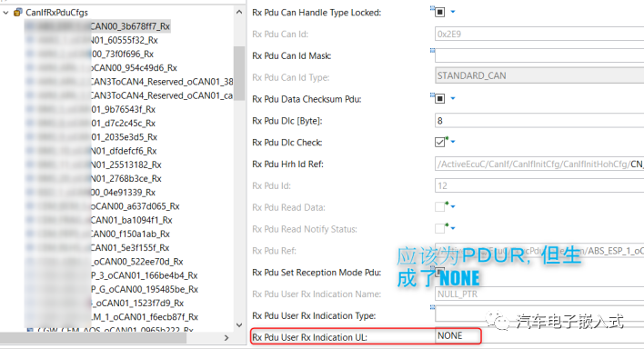Collapse the CanIfRxPduCfgs tree node
This screenshot has height=349, width=644.
click(x=5, y=13)
